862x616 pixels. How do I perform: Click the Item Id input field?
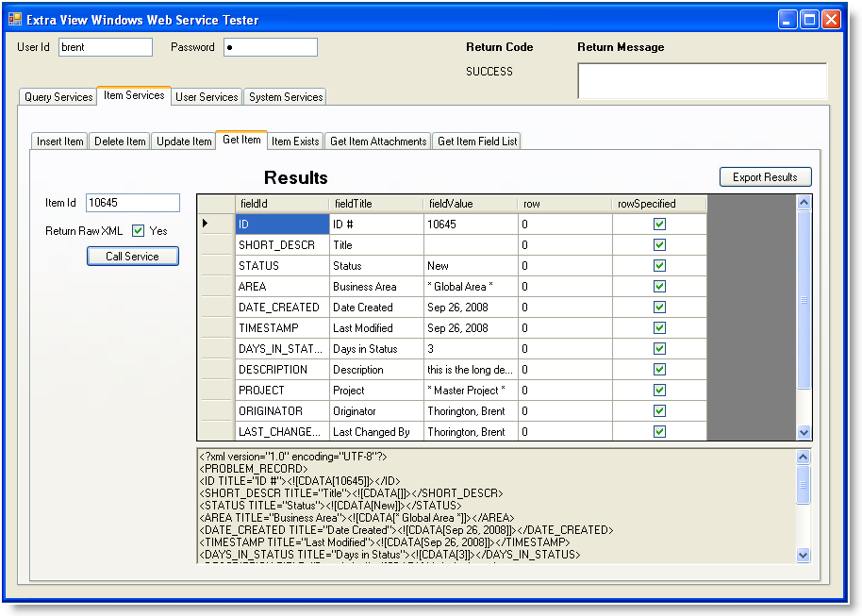(x=132, y=203)
